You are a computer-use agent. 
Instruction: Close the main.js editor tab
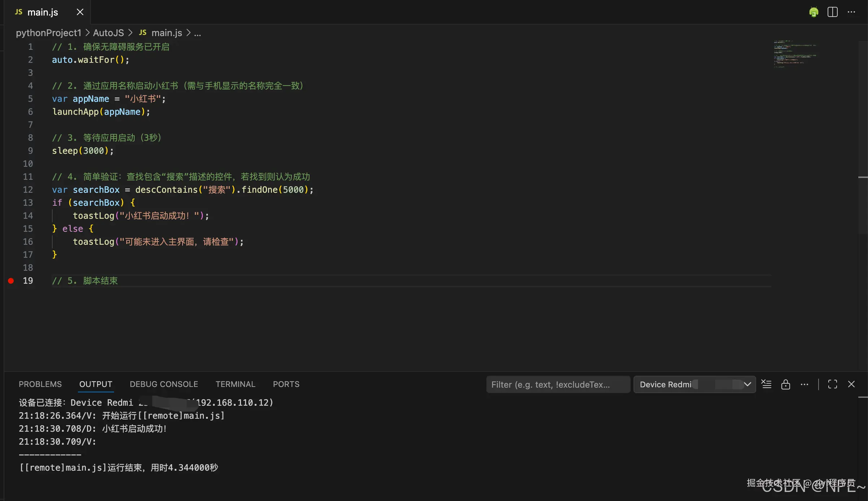[x=80, y=12]
